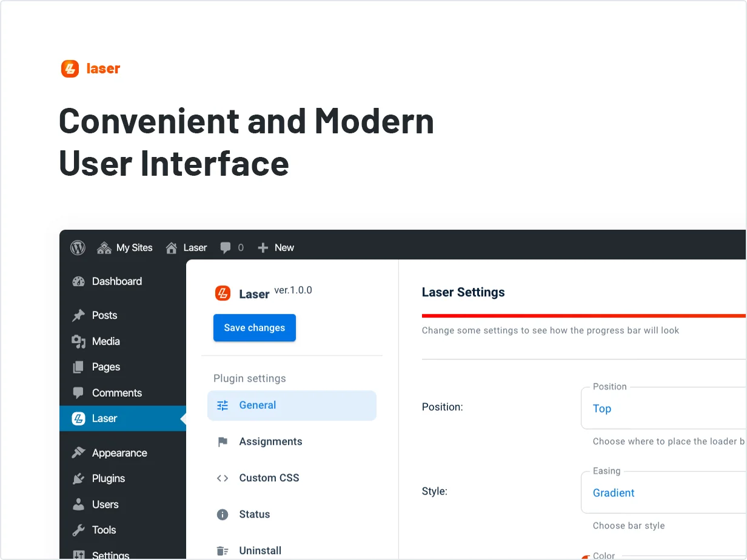Go to Comments in the sidebar

coord(116,393)
